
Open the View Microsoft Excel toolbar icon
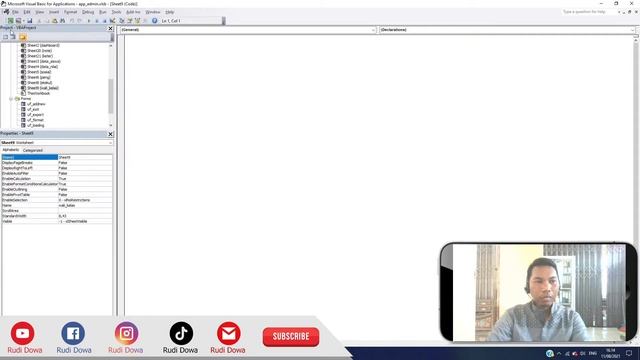(11, 20)
